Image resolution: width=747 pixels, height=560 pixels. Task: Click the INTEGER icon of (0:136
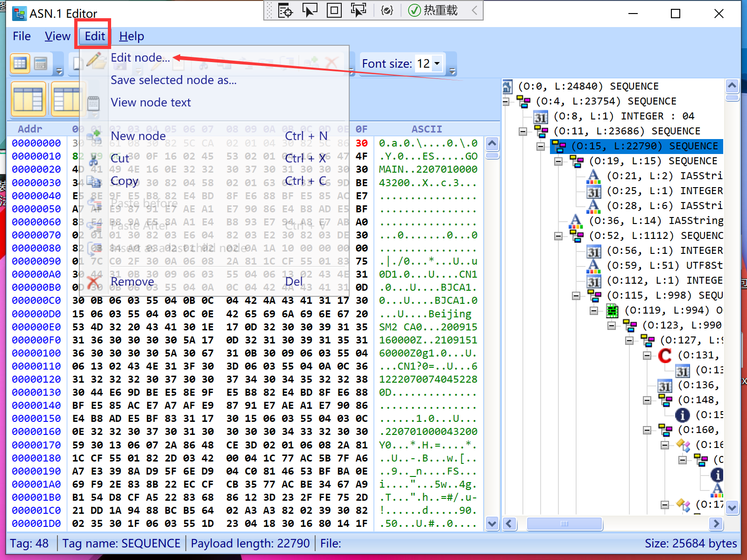coord(665,385)
